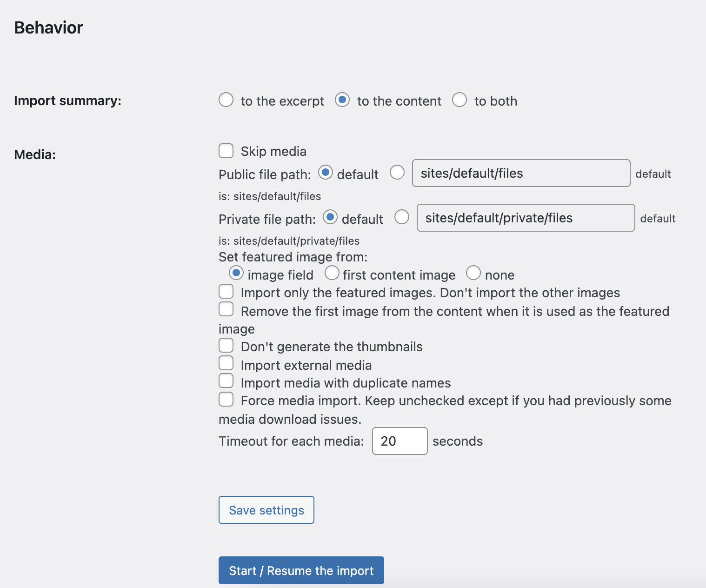
Task: Click the Save settings button
Action: coord(266,510)
